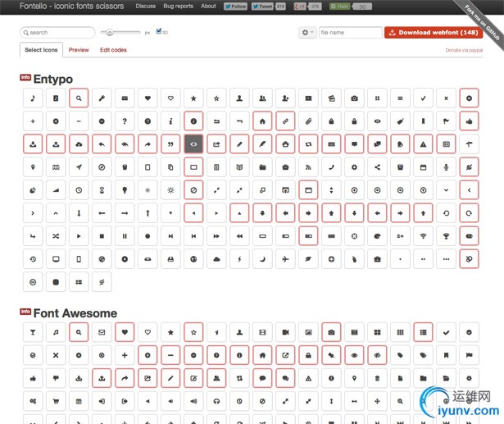Select the trophy icon in Entypo
This screenshot has height=424, width=504.
point(446,236)
